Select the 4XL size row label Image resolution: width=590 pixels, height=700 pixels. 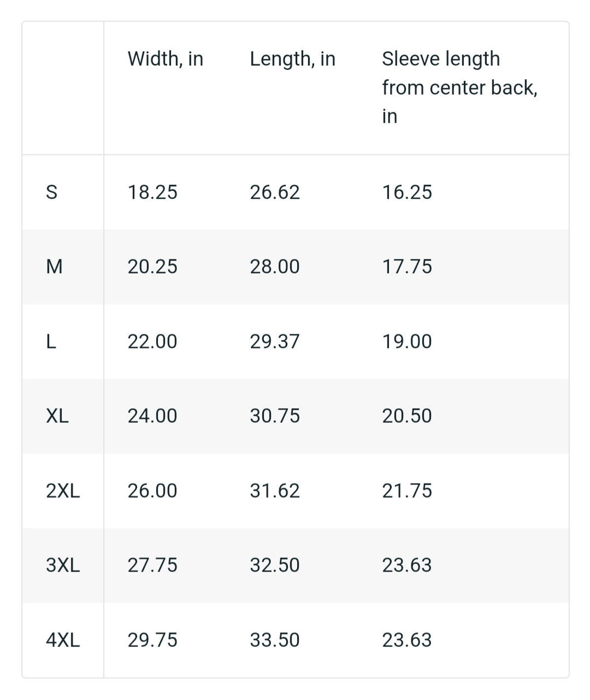click(63, 640)
